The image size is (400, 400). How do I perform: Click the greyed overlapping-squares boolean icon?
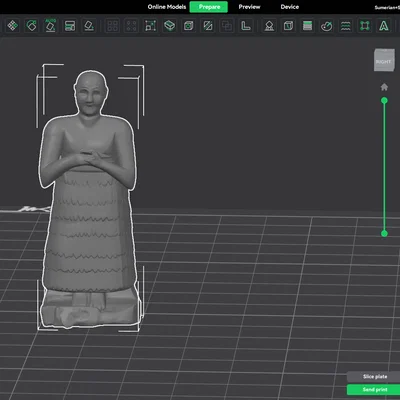[x=227, y=26]
